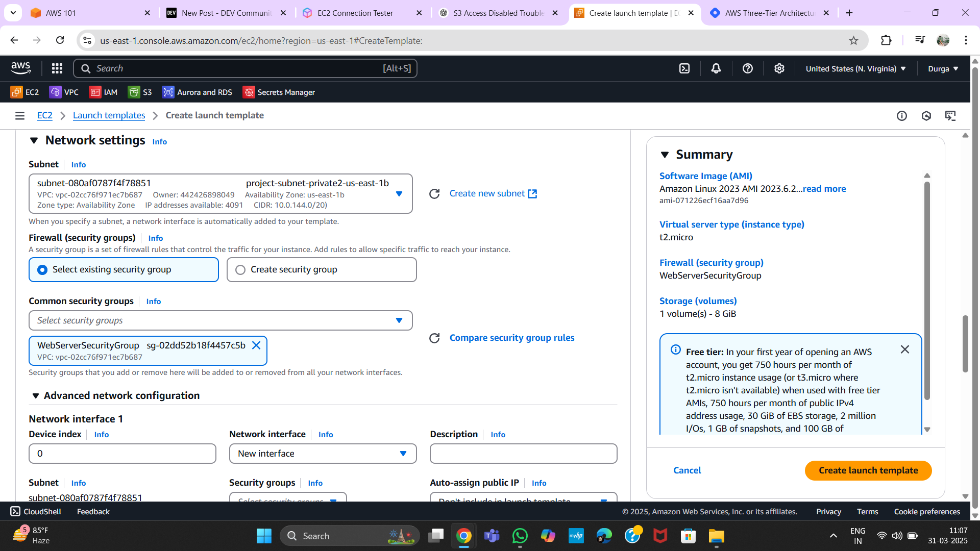Open the notifications bell
The height and width of the screenshot is (551, 980).
[716, 68]
